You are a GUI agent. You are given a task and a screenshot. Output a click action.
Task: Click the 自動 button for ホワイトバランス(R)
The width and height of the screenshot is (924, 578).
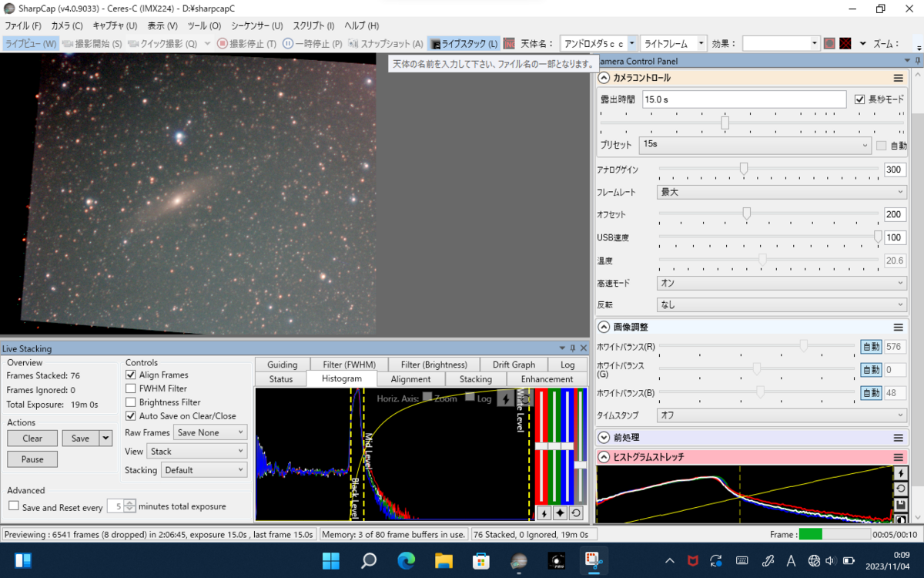870,348
